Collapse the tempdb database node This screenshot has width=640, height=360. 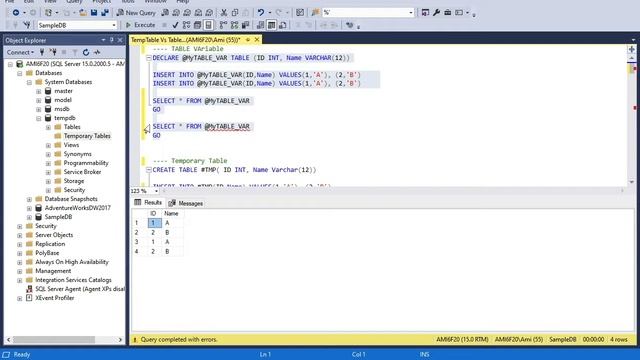pos(38,118)
